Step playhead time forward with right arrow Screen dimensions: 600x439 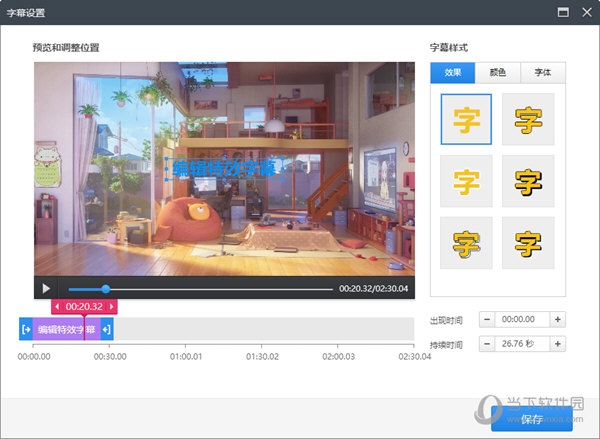112,307
